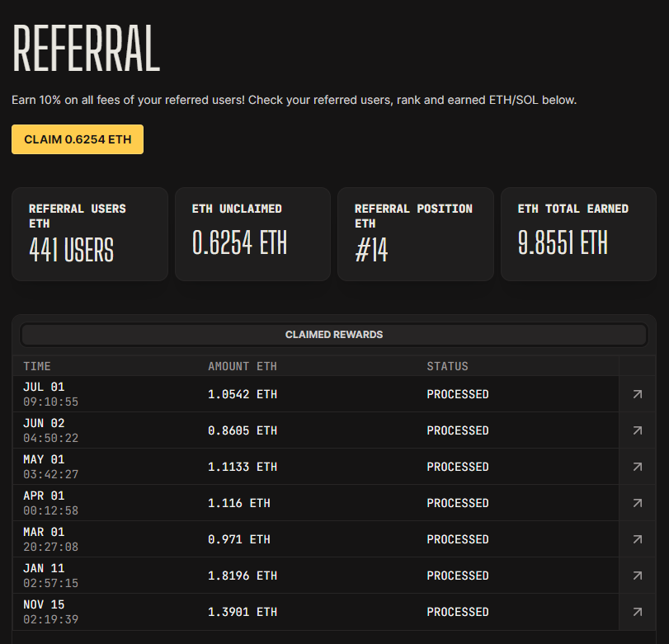
Task: Click the JUL 01 09:10:55 time cell
Action: click(51, 394)
